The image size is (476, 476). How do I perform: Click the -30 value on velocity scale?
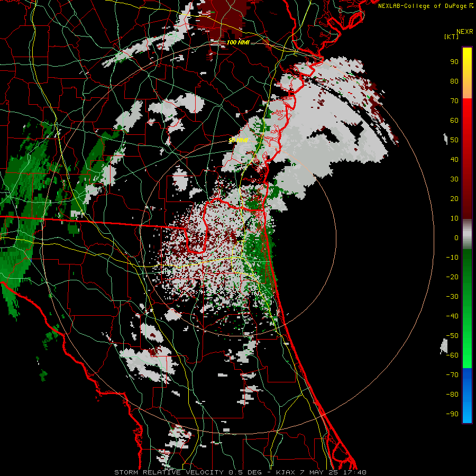coord(452,297)
